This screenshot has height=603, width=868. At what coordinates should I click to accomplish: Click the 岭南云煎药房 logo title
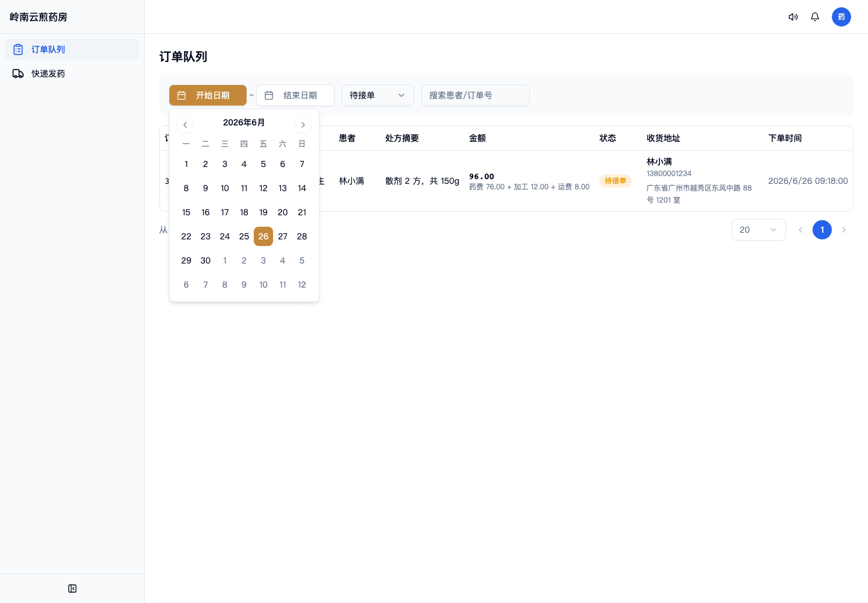coord(39,17)
